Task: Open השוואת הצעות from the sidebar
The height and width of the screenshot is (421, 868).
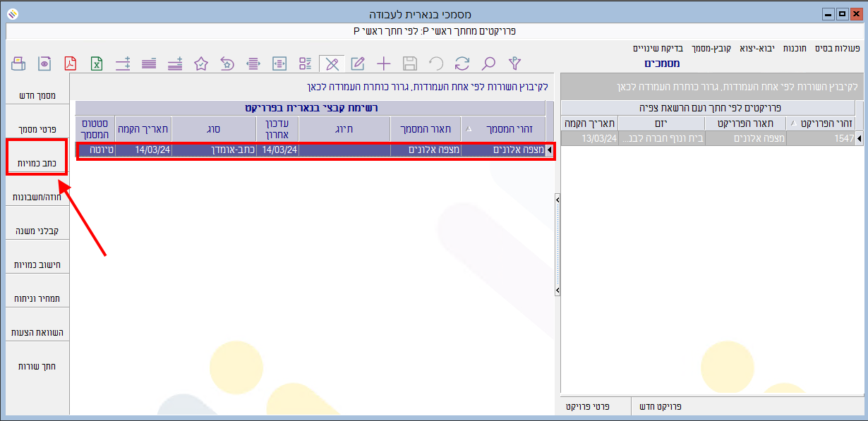Action: coord(38,332)
